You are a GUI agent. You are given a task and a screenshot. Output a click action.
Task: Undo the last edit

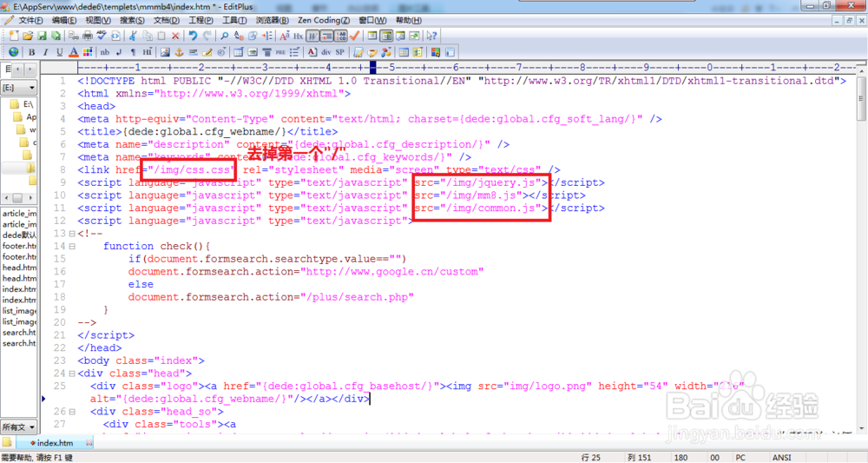point(193,36)
